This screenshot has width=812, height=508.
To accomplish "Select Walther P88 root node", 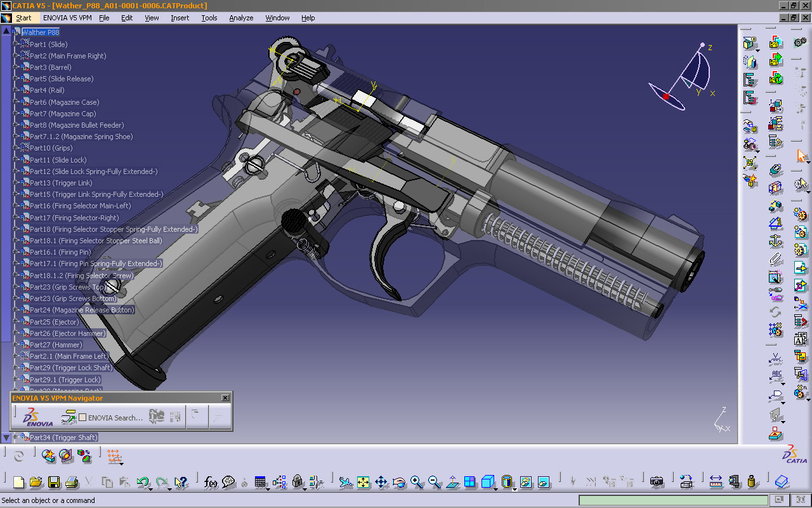I will pyautogui.click(x=41, y=32).
